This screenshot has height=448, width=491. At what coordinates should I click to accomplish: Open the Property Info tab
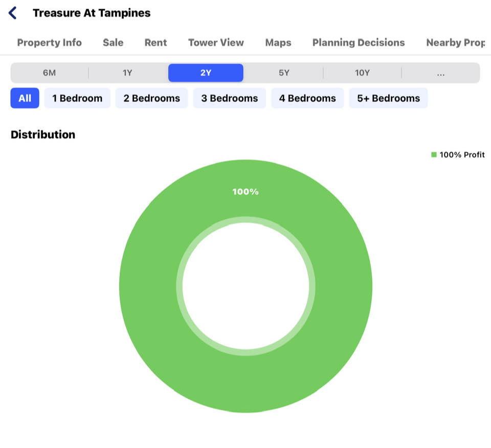point(50,42)
